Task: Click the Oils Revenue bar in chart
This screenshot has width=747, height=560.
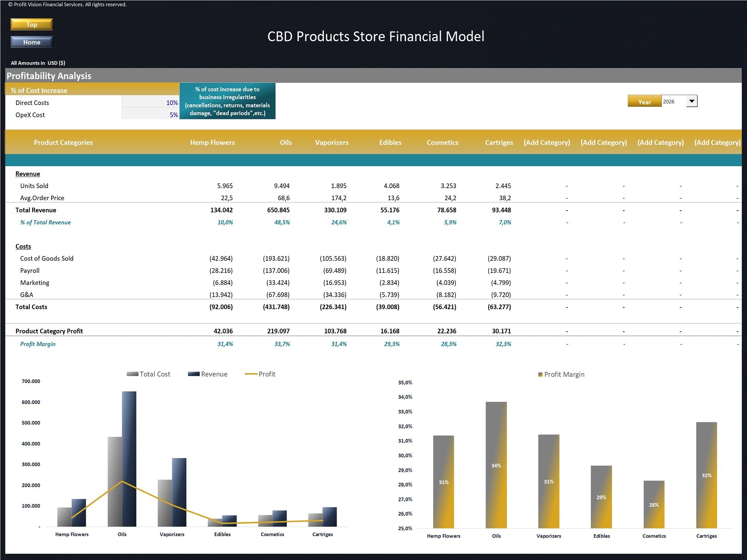Action: pyautogui.click(x=129, y=459)
